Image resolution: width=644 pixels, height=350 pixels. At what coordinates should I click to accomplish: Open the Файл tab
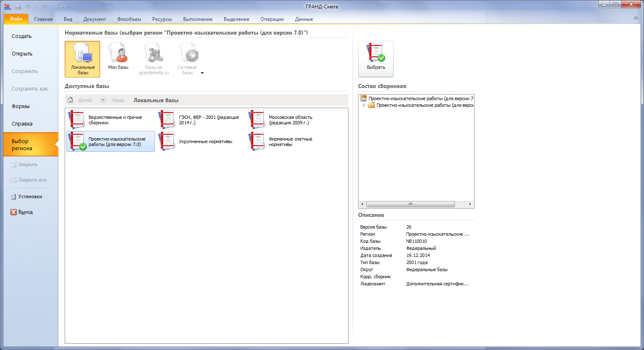pyautogui.click(x=16, y=19)
